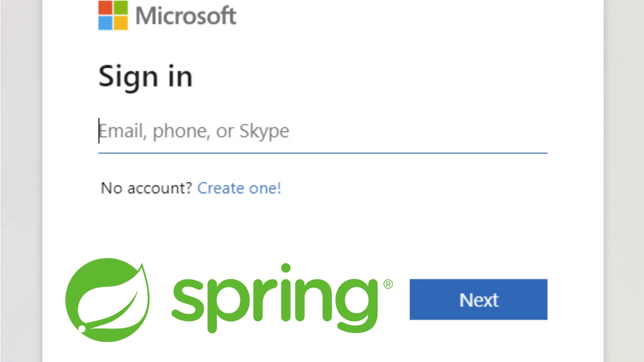Click the word Skype in the placeholder
Viewport: 644px width, 362px height.
[x=264, y=131]
